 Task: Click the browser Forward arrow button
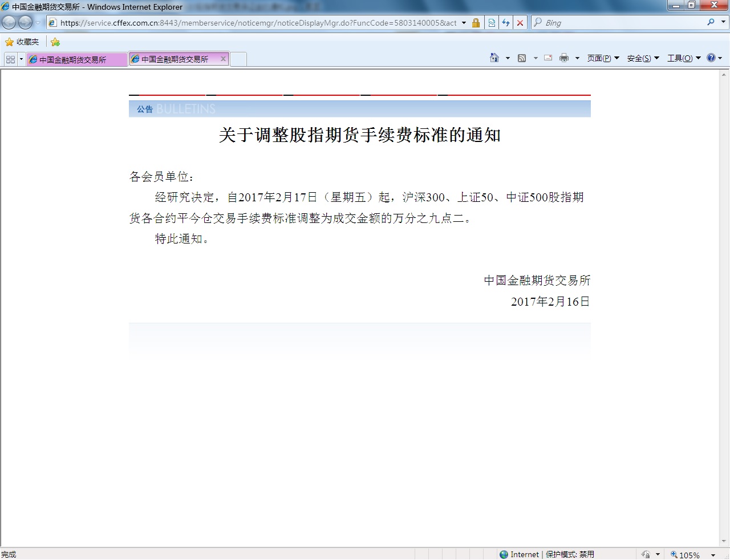(x=25, y=22)
